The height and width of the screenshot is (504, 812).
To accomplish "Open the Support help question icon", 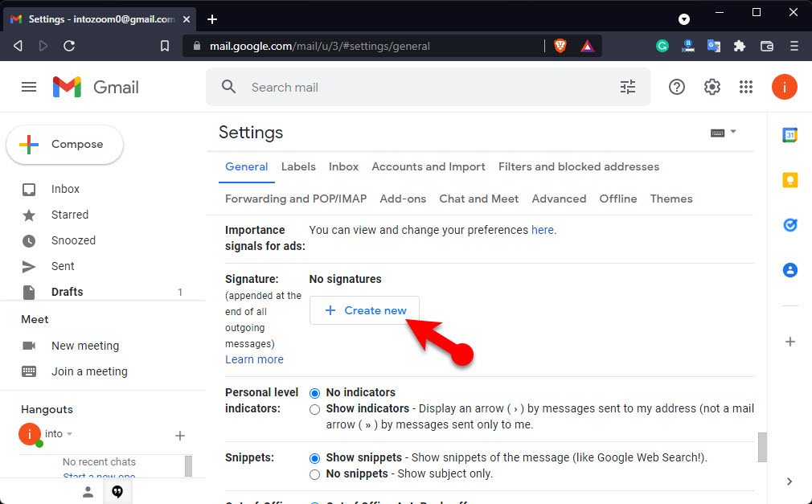I will click(x=677, y=87).
